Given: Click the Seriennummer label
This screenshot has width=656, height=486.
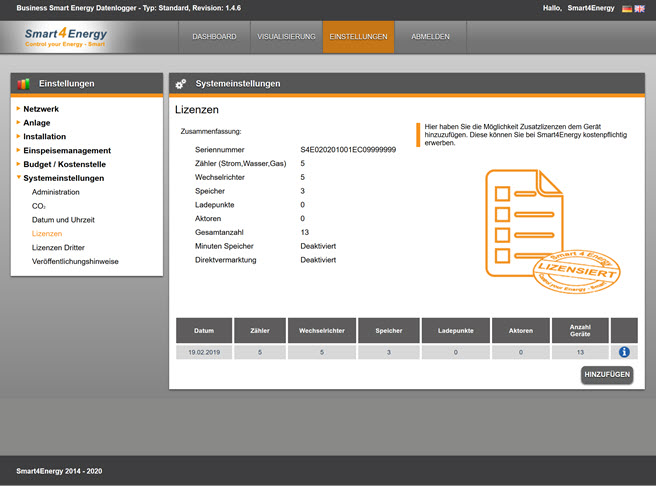Looking at the screenshot, I should [x=220, y=150].
